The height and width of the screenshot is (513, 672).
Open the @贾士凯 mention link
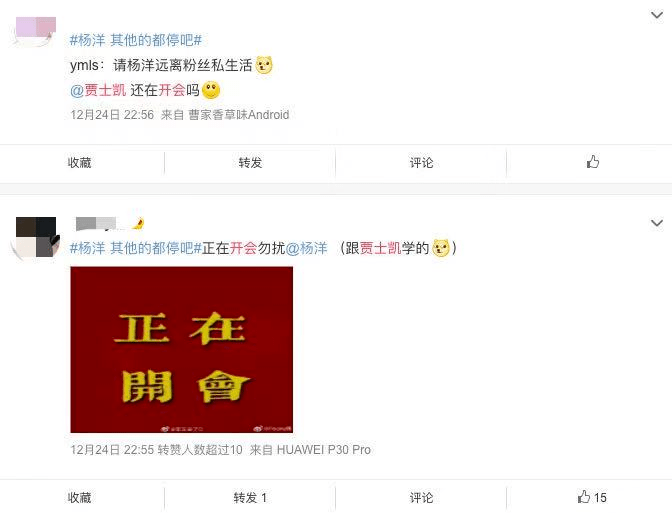pos(98,90)
